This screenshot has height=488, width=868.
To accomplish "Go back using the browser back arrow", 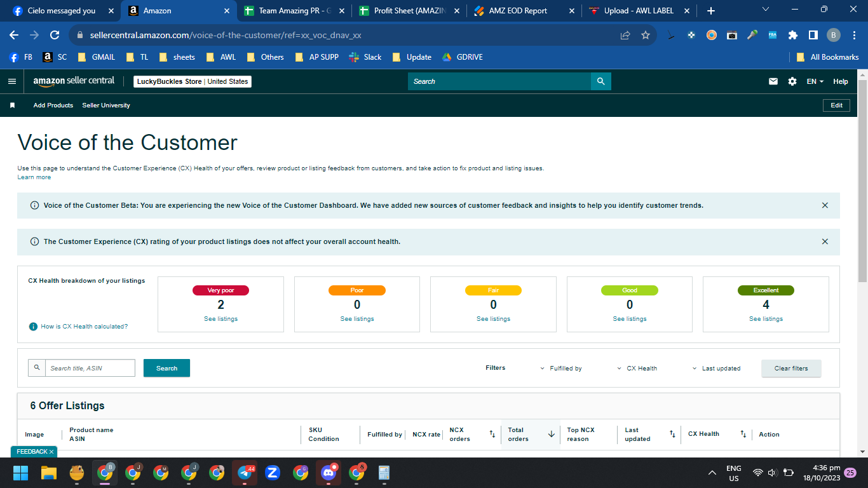I will [14, 35].
